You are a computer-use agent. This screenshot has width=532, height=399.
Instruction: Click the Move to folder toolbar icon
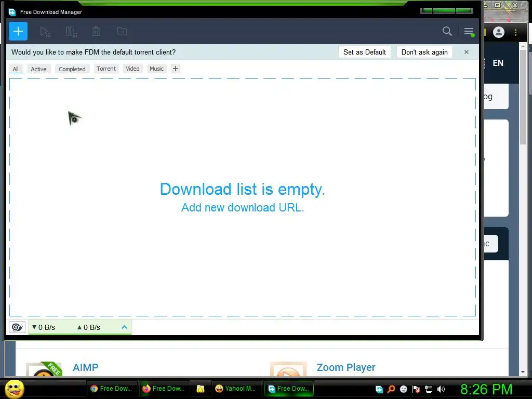pyautogui.click(x=122, y=32)
